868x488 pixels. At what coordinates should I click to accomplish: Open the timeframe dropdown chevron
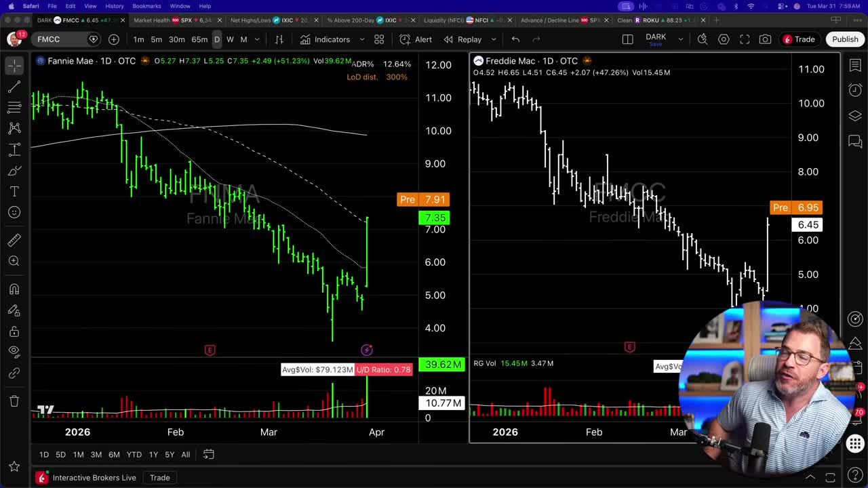[256, 39]
